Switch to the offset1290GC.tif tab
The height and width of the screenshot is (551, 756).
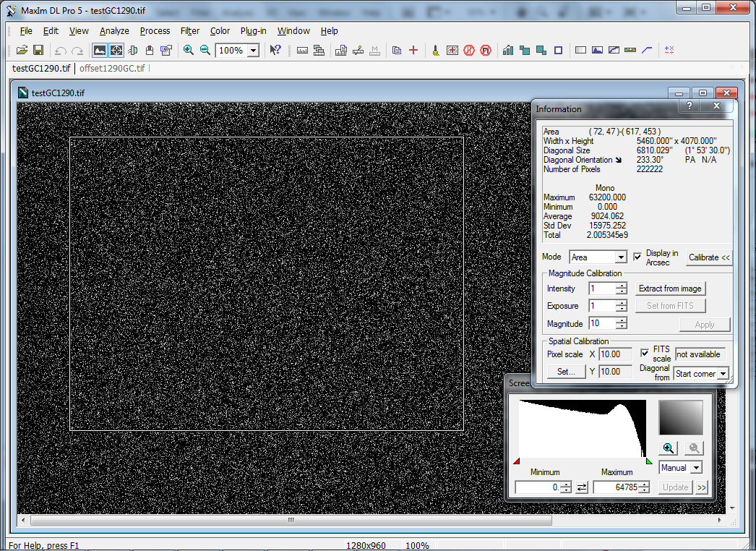coord(112,69)
